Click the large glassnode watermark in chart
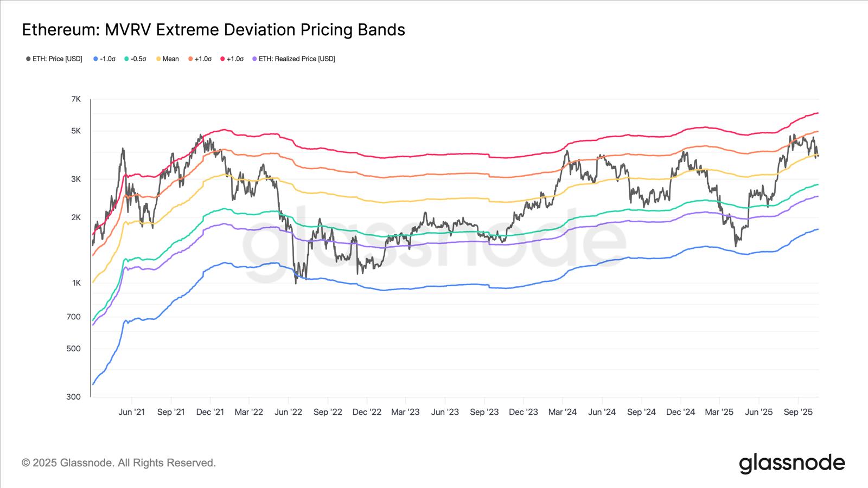 (434, 244)
